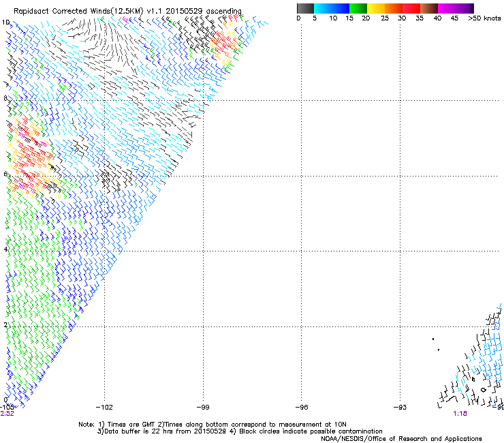Click the purple '2:52' pass time label

7,414
